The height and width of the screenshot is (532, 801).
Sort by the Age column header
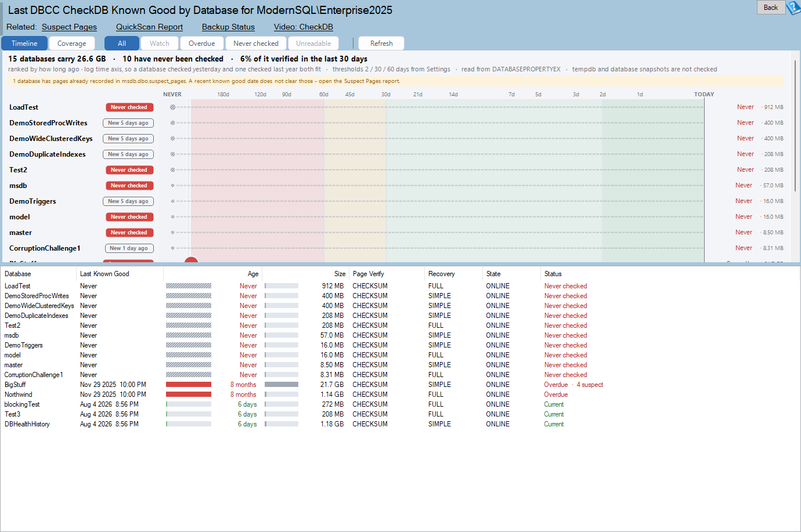212,274
